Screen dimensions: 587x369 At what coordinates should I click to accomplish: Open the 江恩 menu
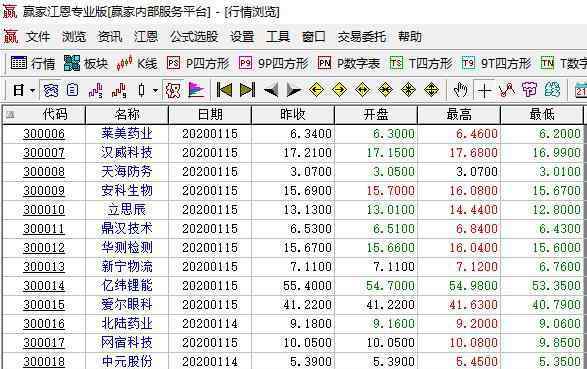pyautogui.click(x=146, y=37)
